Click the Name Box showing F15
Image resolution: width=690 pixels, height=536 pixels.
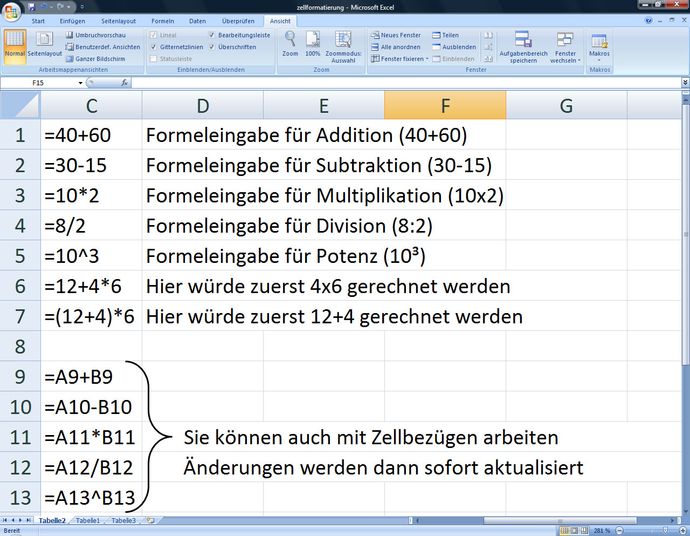(39, 83)
